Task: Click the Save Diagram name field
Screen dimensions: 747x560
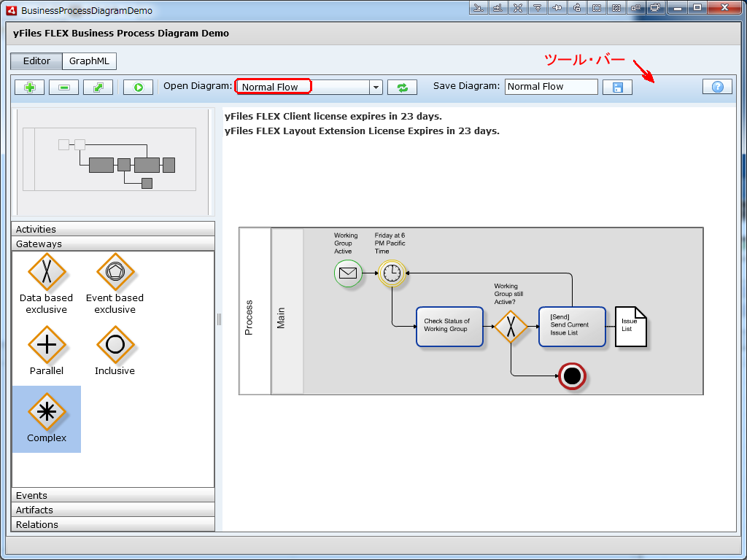Action: (551, 87)
